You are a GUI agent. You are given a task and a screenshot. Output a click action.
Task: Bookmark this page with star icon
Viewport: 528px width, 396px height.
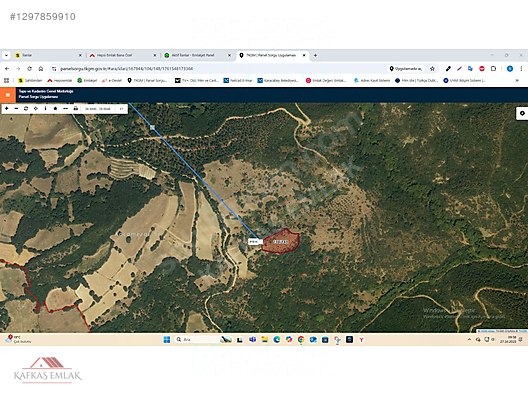pyautogui.click(x=432, y=69)
